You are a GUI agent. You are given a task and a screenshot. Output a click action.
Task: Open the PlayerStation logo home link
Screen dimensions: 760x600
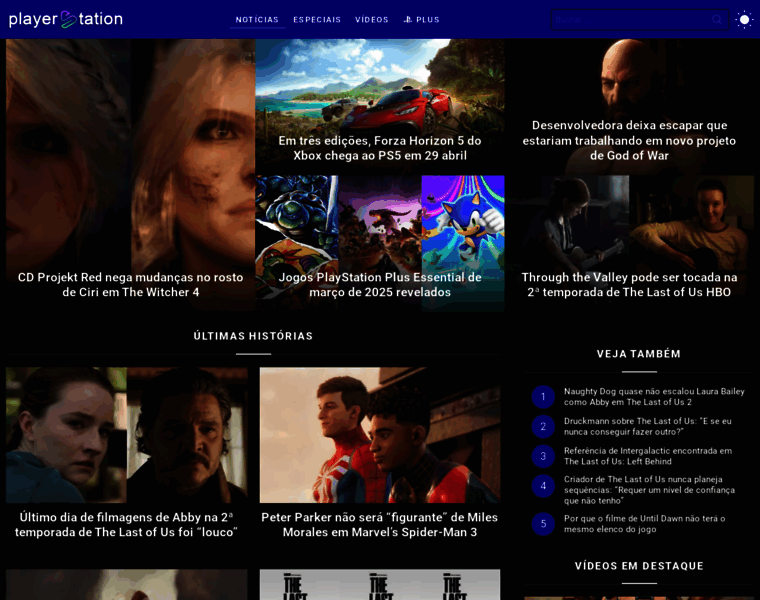coord(66,19)
